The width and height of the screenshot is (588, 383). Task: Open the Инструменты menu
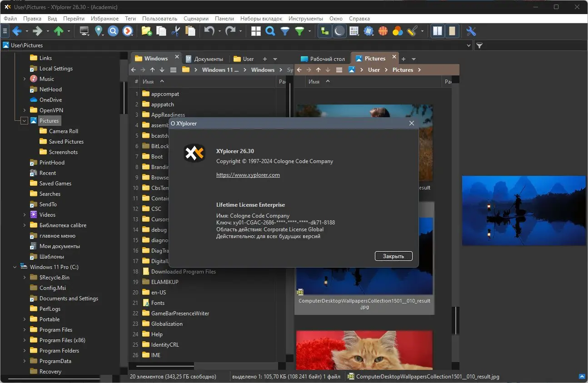coord(305,19)
